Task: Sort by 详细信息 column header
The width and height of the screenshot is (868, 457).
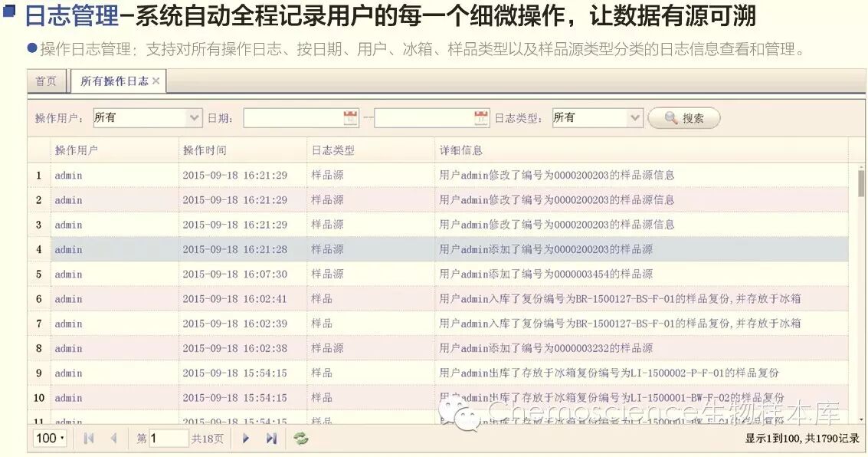Action: coord(642,150)
